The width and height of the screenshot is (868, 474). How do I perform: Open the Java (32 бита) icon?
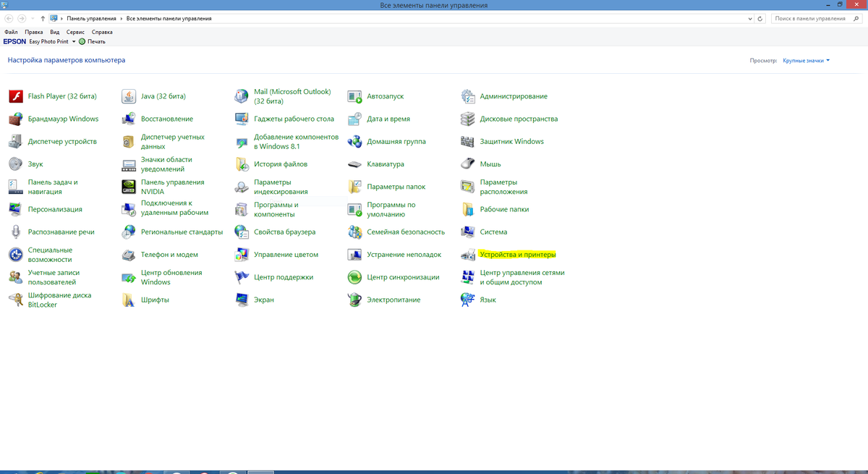pos(129,96)
